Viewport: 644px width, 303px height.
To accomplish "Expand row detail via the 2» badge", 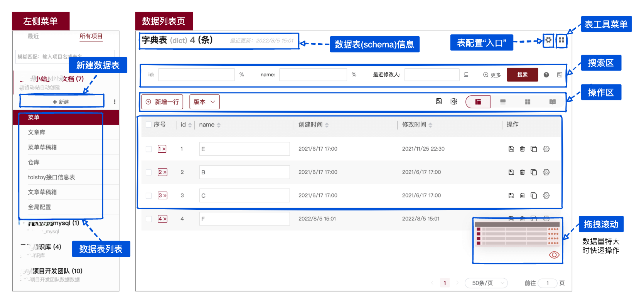I will click(162, 172).
